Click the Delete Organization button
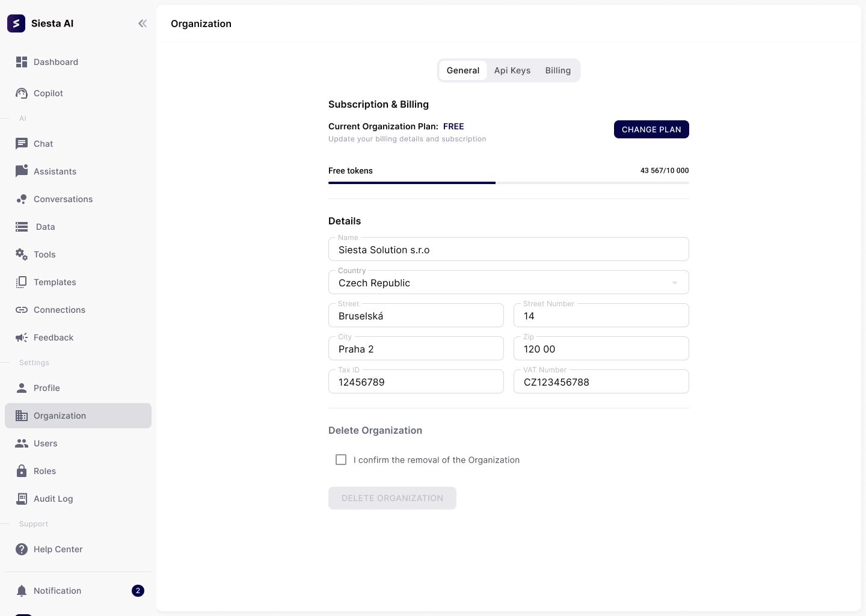 click(392, 498)
